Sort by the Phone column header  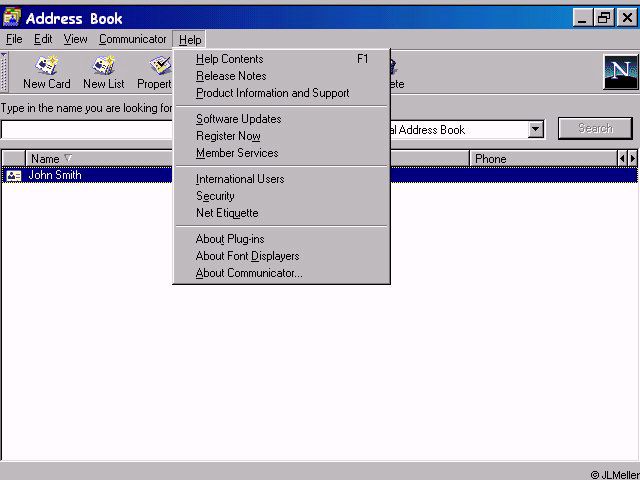[x=544, y=158]
